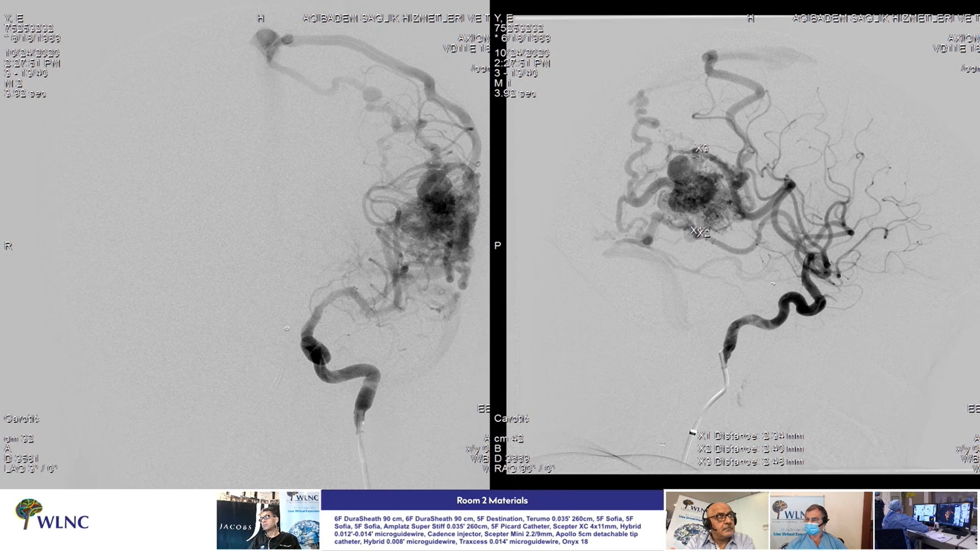Open the Jacobs speaker video thumbnail
The image size is (980, 551).
click(x=268, y=520)
